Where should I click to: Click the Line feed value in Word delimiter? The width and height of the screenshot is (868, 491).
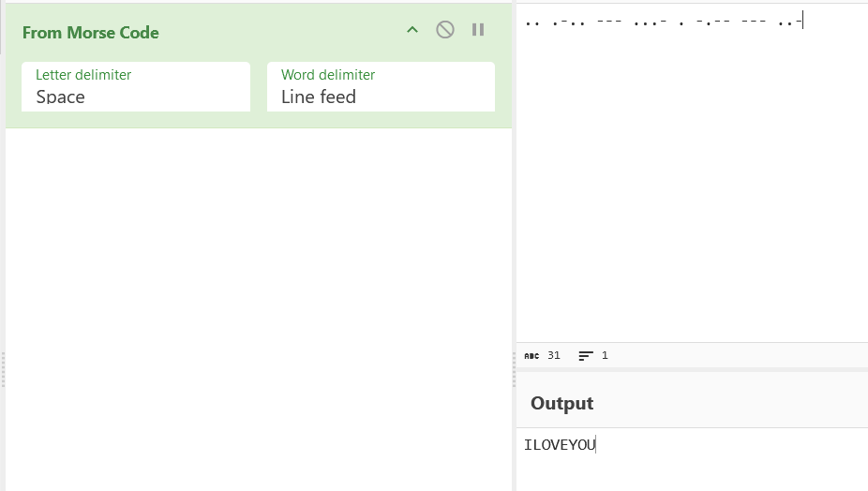tap(319, 97)
